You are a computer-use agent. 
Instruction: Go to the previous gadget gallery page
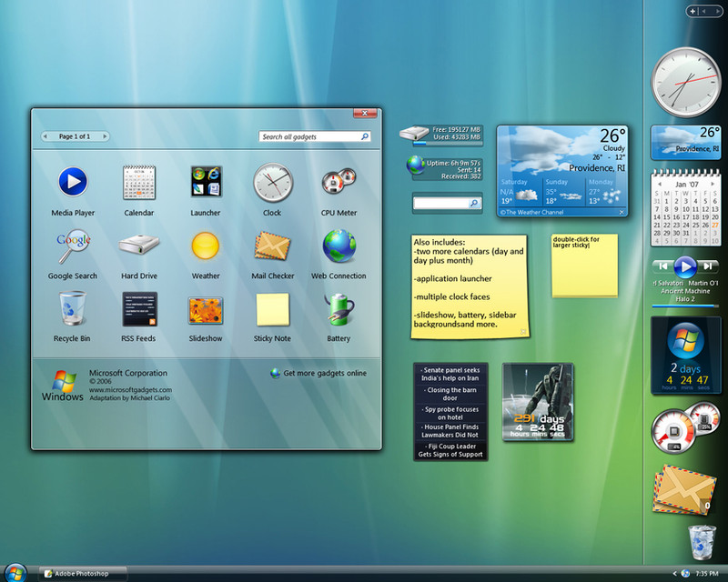coord(45,136)
